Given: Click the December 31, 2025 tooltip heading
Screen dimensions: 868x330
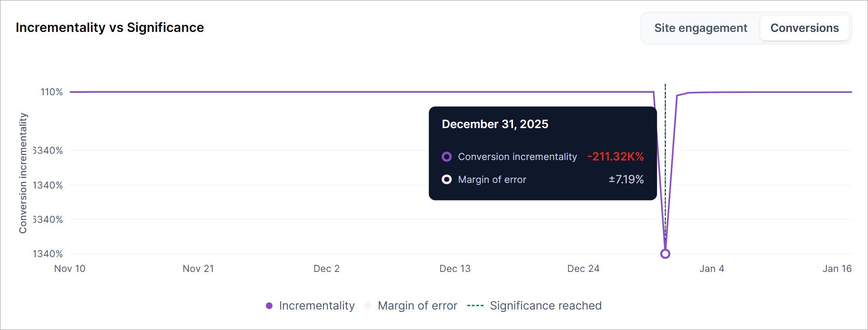Looking at the screenshot, I should (x=495, y=124).
